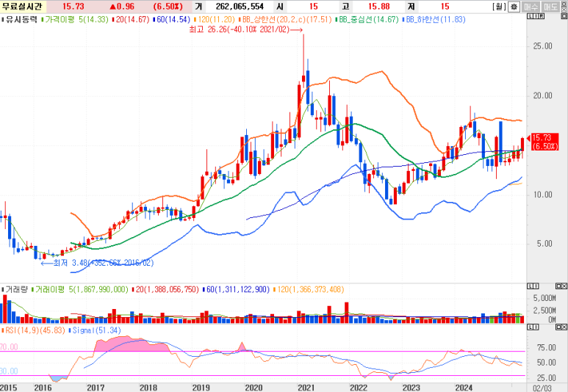Click the 2018 year marker on timeline
The image size is (568, 392).
pos(148,388)
